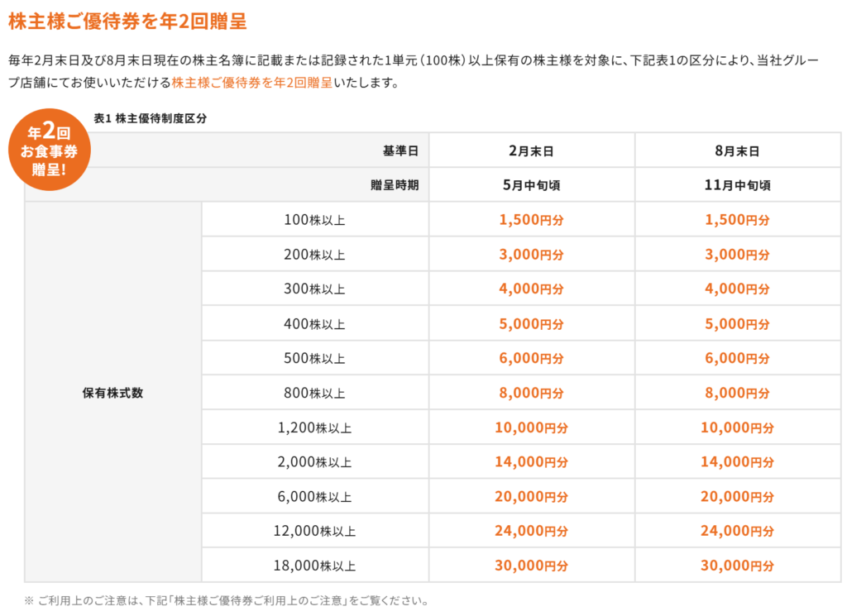Click 1,500円分 in the 2月末日 column
This screenshot has width=847, height=616.
531,220
